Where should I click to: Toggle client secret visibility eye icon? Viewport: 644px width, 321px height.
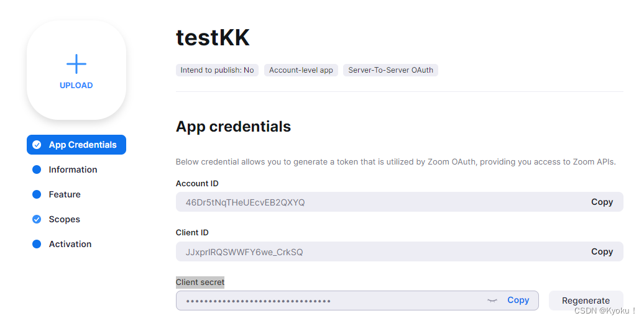[492, 301]
